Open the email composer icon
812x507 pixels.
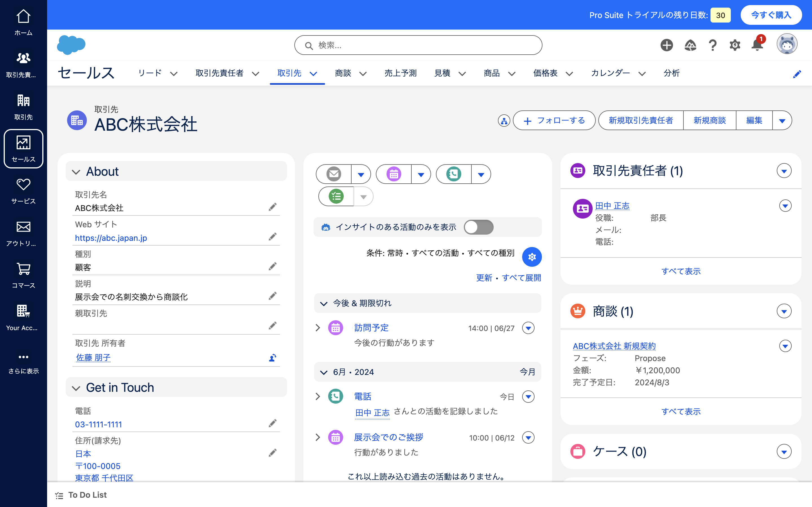[x=333, y=174]
